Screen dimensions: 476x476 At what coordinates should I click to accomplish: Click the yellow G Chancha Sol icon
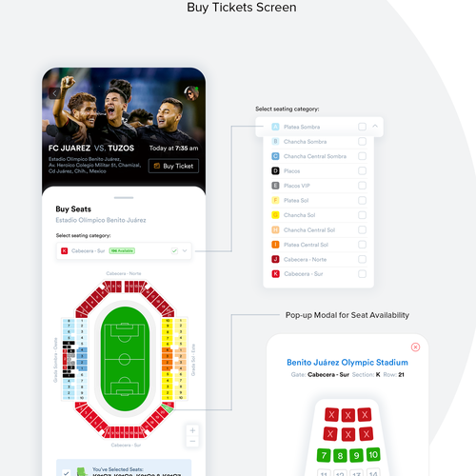tap(275, 215)
